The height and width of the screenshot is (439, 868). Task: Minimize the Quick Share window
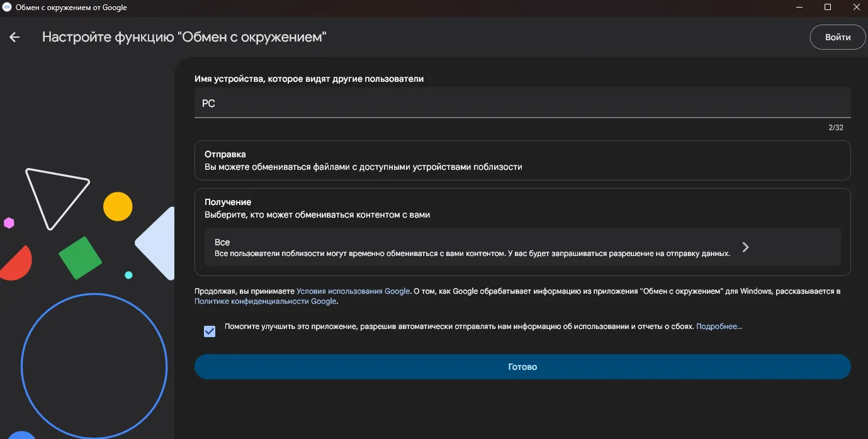799,7
